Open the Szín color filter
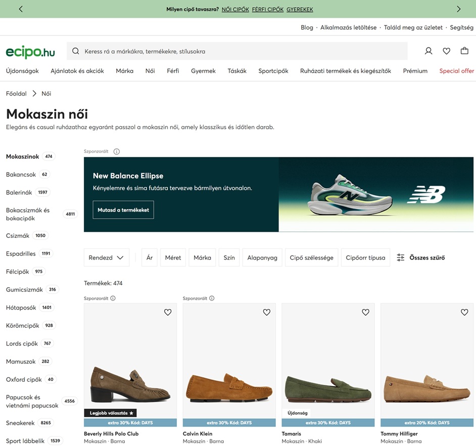Screen dimensions: 476x448 (x=229, y=258)
